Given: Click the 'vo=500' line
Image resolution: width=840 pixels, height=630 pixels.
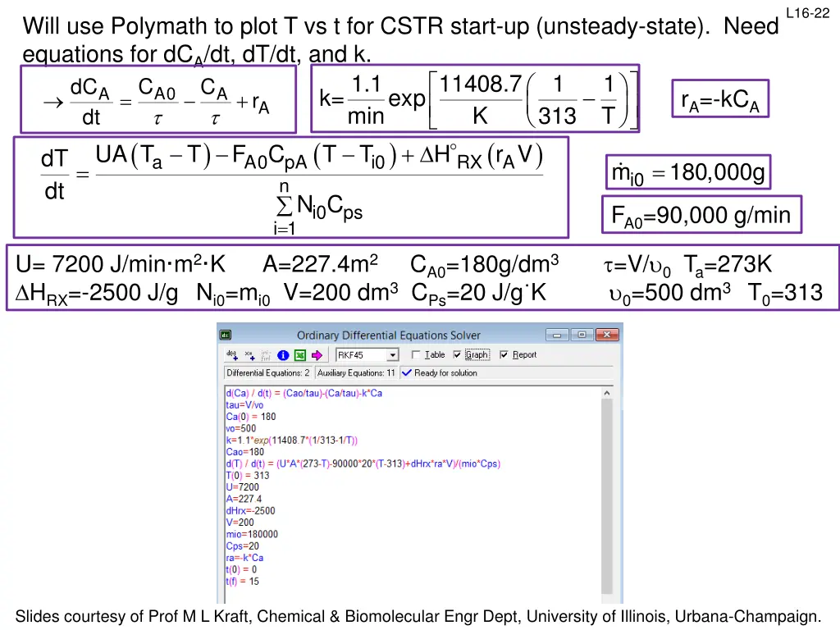Looking at the screenshot, I should point(241,428).
